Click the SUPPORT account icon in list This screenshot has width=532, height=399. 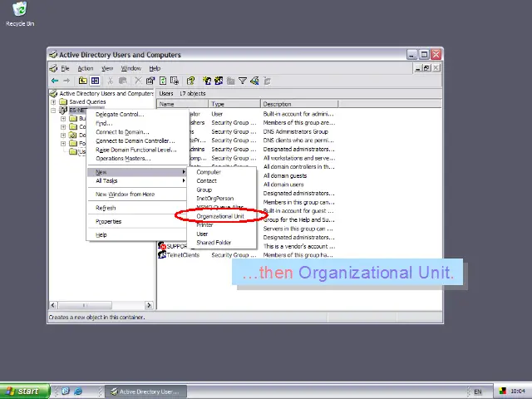click(x=162, y=246)
